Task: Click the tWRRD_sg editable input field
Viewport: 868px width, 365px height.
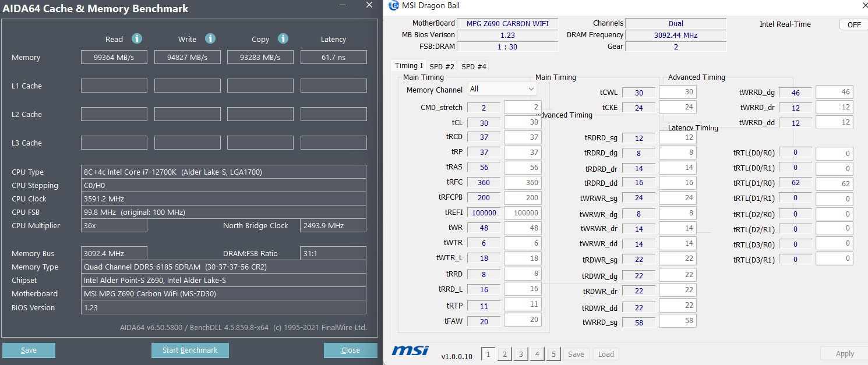Action: coord(678,321)
